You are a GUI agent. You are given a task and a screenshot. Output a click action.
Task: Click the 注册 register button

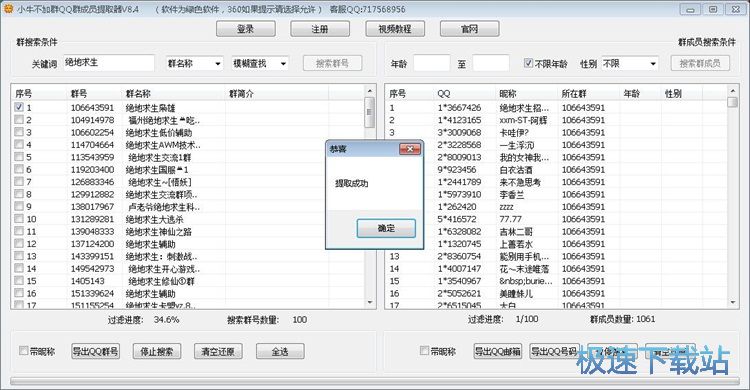pyautogui.click(x=320, y=29)
